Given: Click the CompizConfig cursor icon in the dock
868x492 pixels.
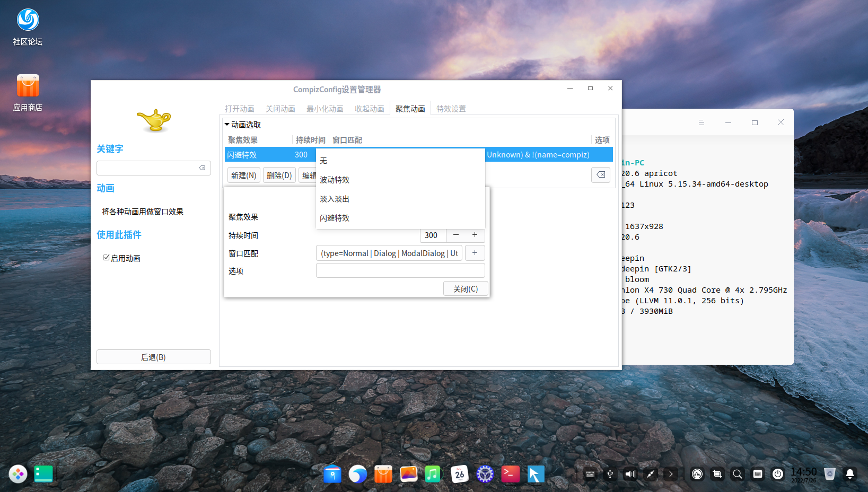Looking at the screenshot, I should pyautogui.click(x=536, y=474).
